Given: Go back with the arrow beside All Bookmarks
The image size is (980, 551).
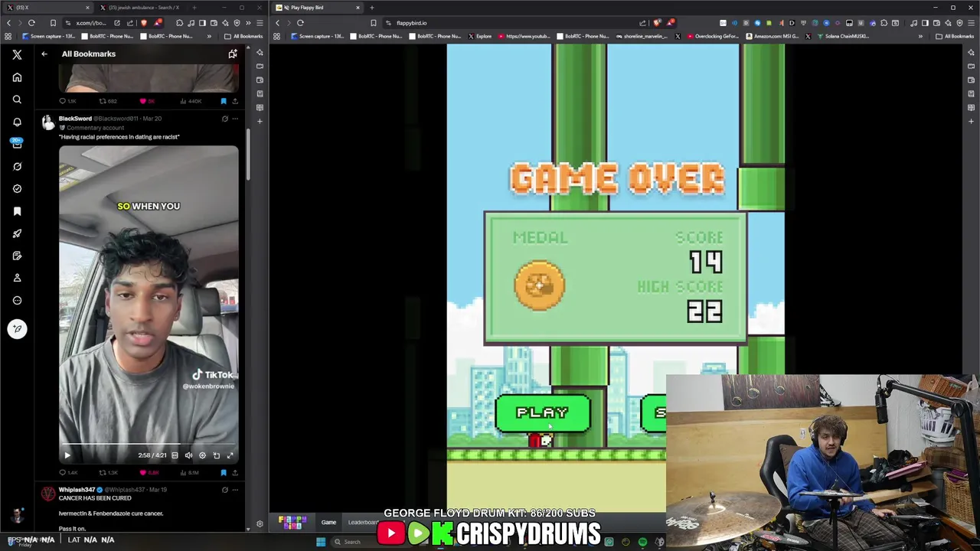Looking at the screenshot, I should [x=44, y=54].
